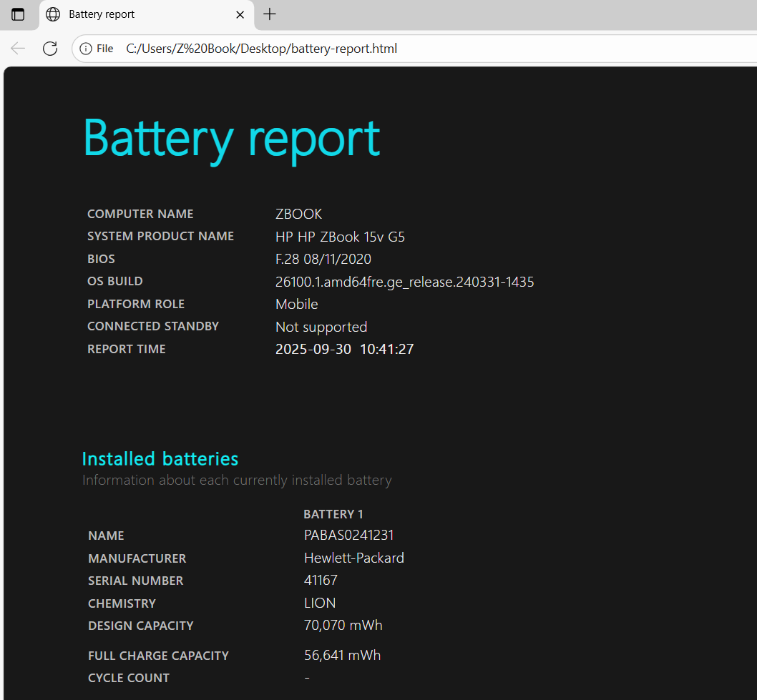
Task: Go back using the back arrow
Action: click(18, 49)
